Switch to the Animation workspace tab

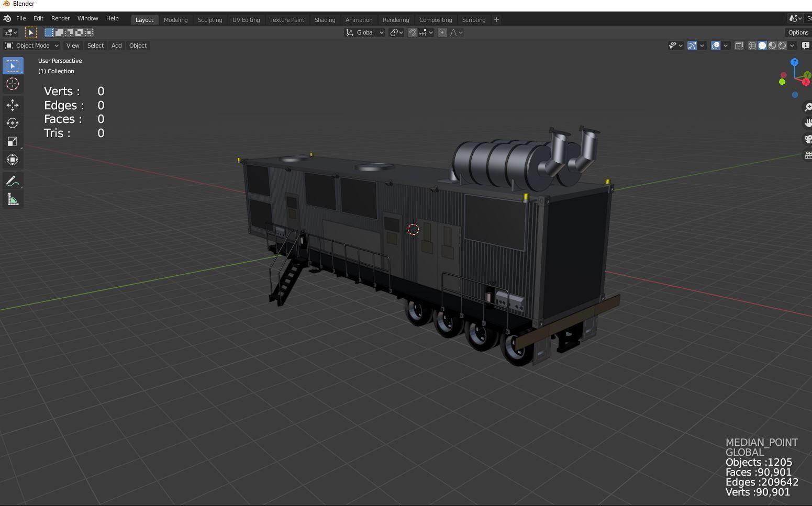359,20
